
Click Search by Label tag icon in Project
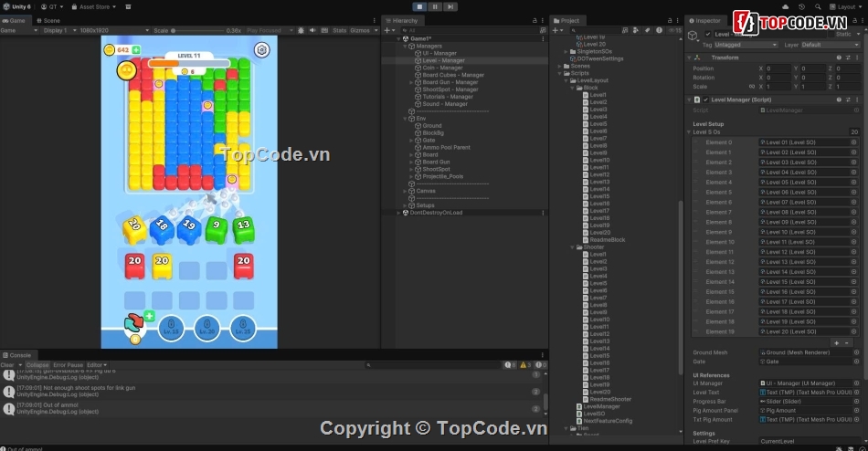tap(647, 30)
